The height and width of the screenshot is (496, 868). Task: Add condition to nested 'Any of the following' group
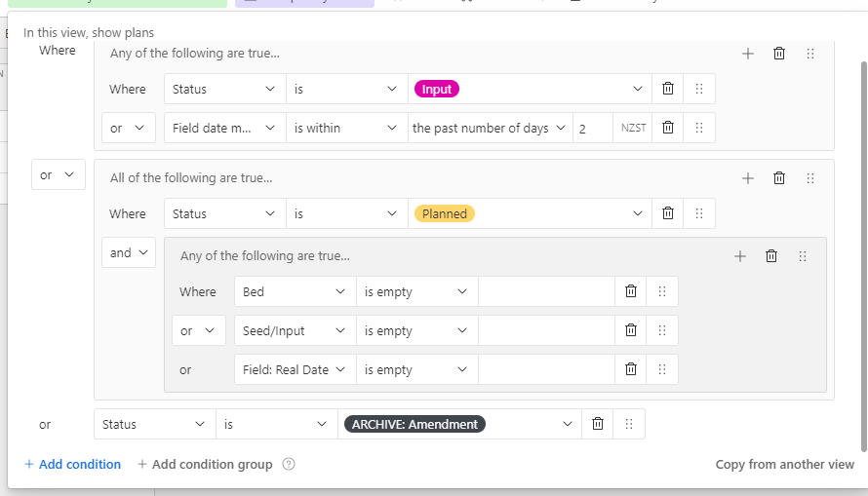tap(739, 256)
